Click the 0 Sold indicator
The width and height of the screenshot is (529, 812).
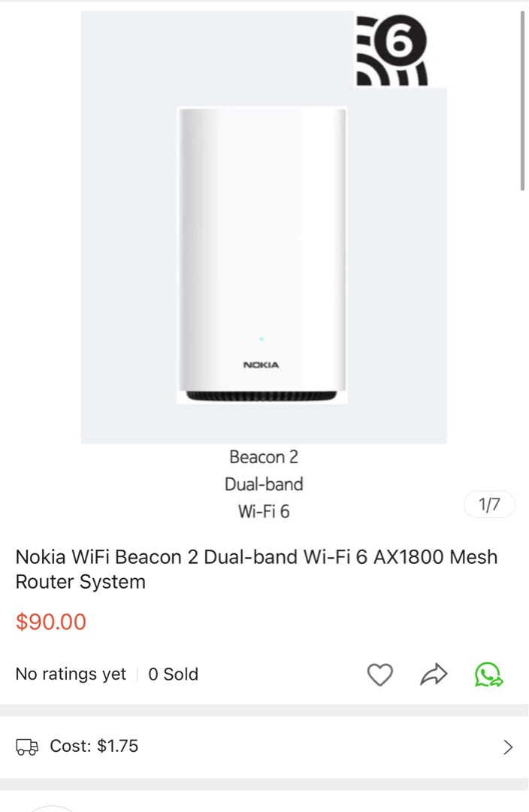174,674
